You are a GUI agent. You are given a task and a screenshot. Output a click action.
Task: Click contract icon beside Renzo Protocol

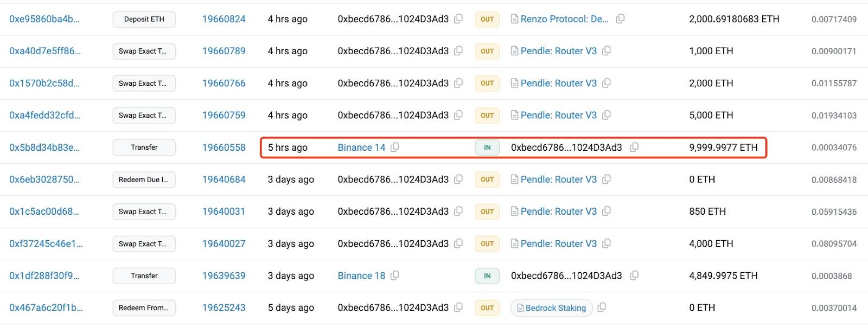[x=514, y=19]
